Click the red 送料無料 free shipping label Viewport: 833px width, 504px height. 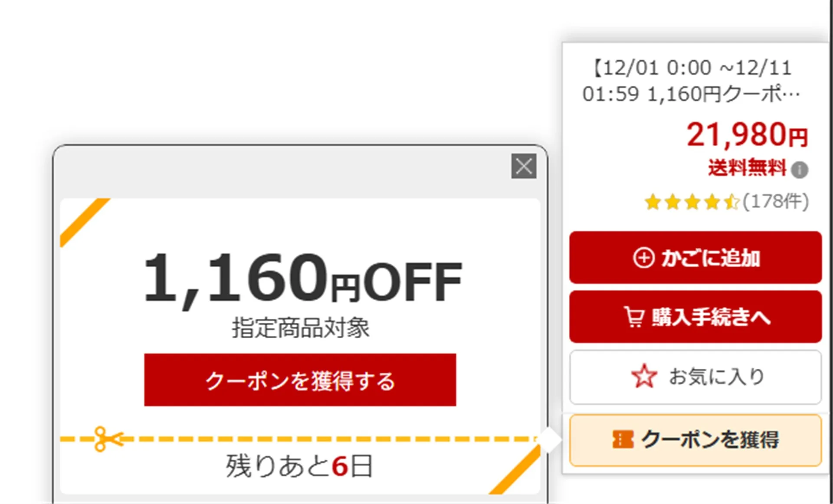pyautogui.click(x=747, y=168)
